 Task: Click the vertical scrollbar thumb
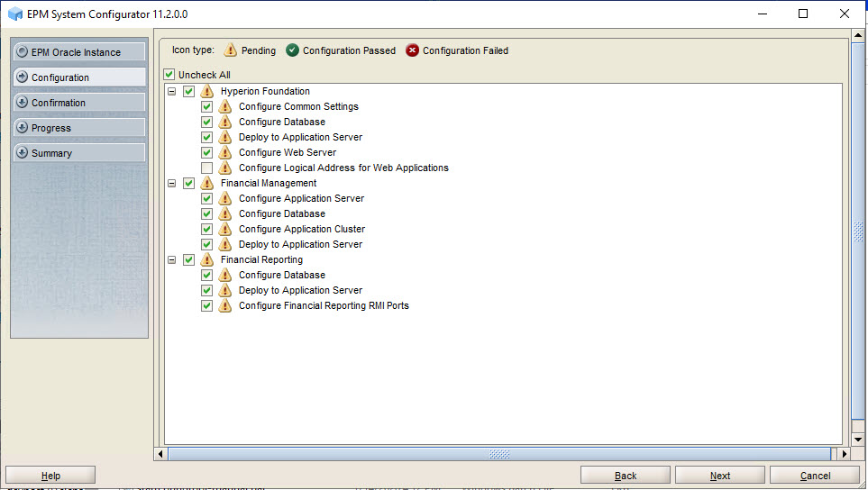(858, 231)
